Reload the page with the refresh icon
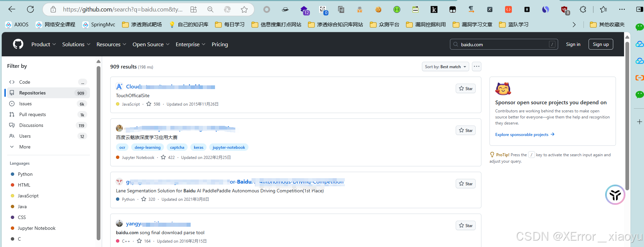644x247 pixels. click(30, 9)
